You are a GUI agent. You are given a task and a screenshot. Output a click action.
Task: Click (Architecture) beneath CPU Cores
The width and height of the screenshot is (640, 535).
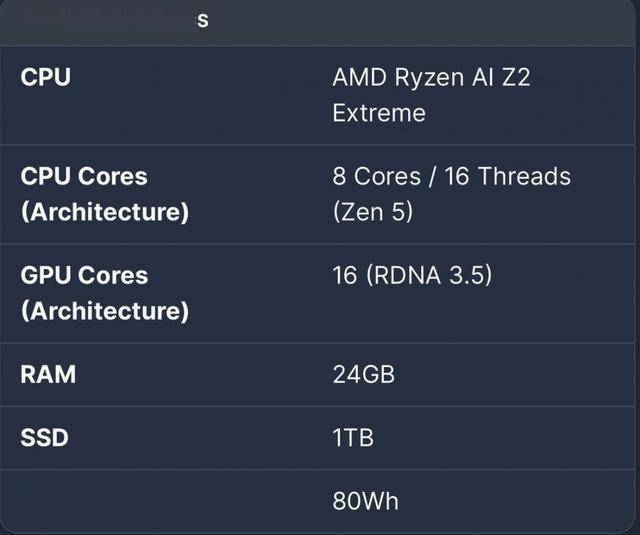pos(105,212)
